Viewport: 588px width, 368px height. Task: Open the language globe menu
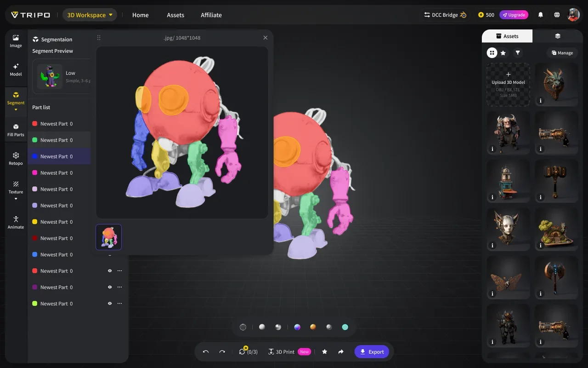point(557,15)
